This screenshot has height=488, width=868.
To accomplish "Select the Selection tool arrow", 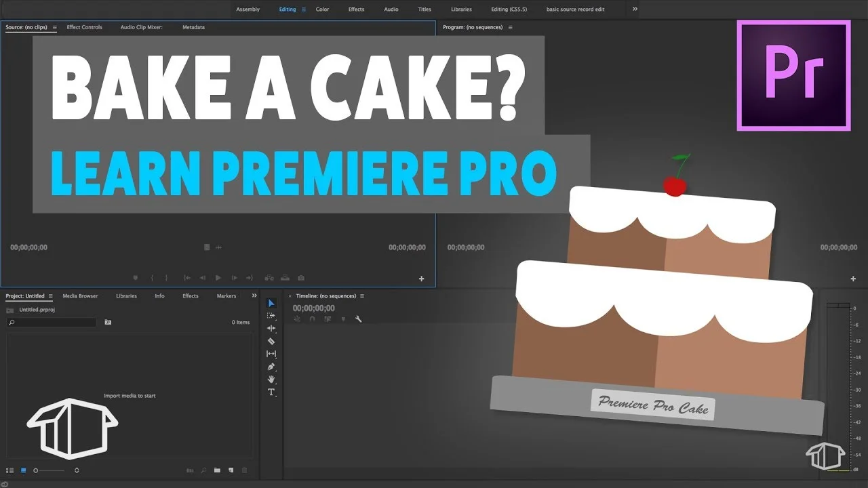I will (271, 303).
